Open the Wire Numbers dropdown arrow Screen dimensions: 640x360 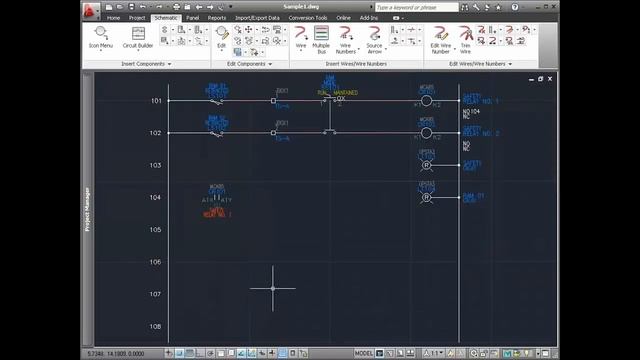[x=359, y=50]
